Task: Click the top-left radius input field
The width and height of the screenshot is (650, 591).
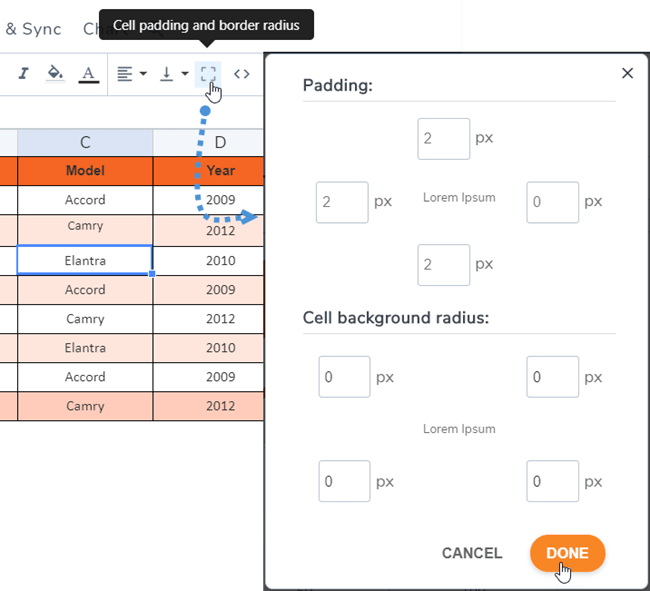Action: (x=344, y=377)
